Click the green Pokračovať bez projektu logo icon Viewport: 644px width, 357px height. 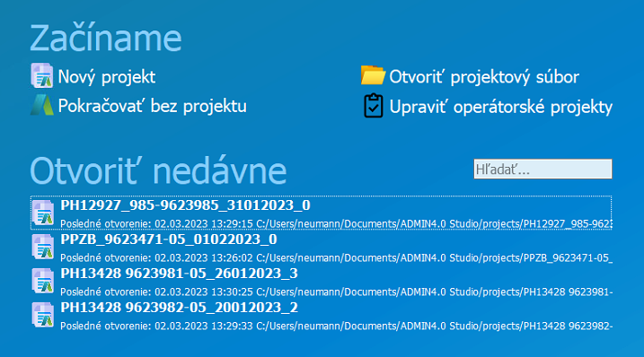(42, 105)
